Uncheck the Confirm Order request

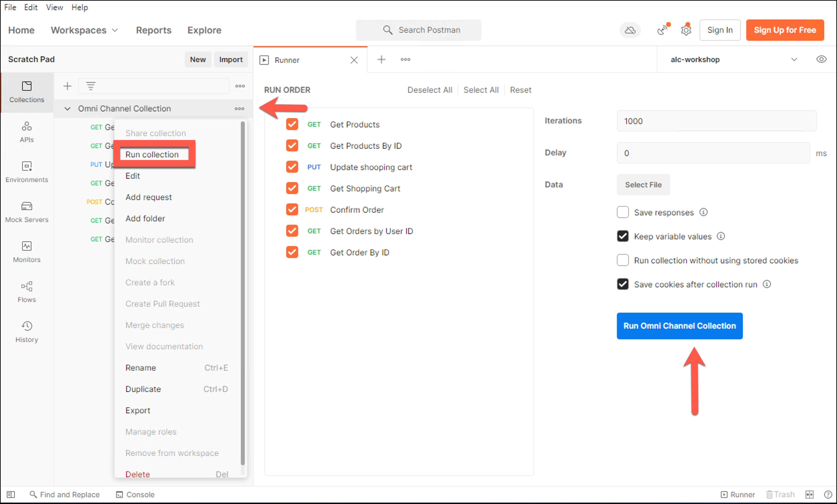(x=292, y=210)
